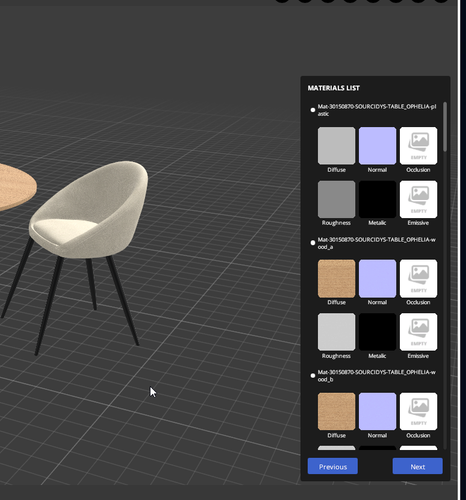This screenshot has height=500, width=466.
Task: Open the plastic material Diffuse swatch
Action: tap(336, 146)
